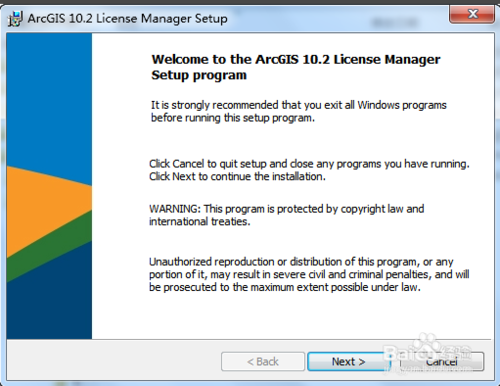Click the Baidu watermark text over the buttons
The height and width of the screenshot is (386, 500).
(x=427, y=355)
